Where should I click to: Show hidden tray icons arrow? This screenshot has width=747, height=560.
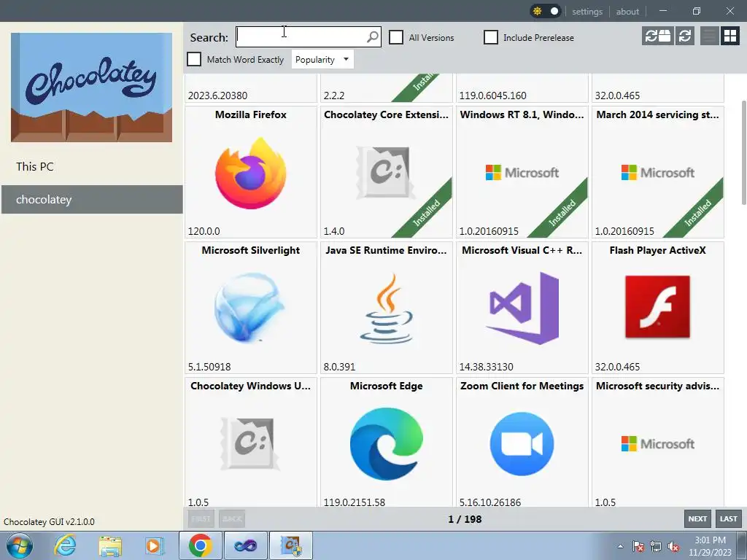(x=620, y=546)
